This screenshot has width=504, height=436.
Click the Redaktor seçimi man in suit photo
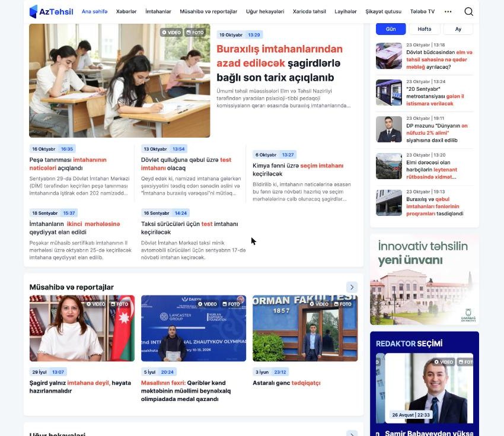coord(429,388)
